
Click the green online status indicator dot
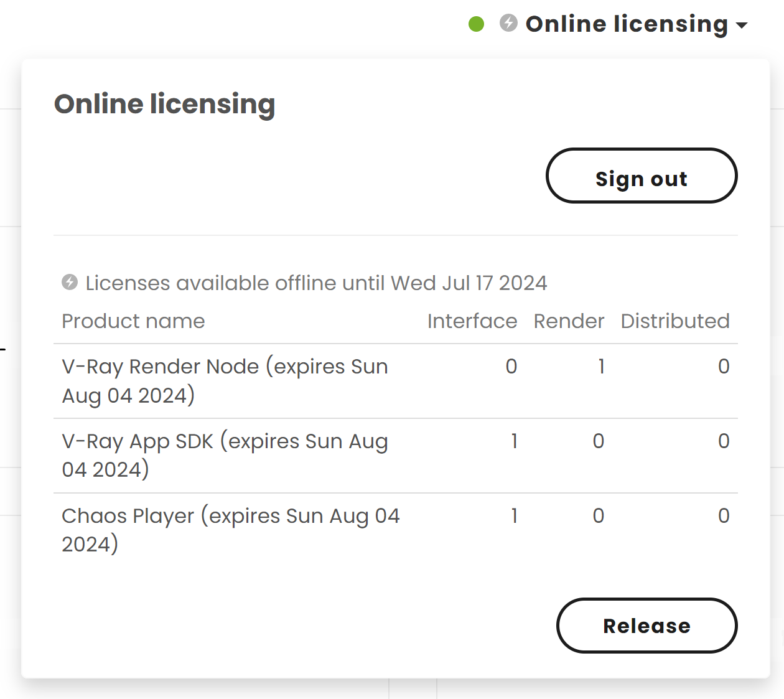[477, 24]
